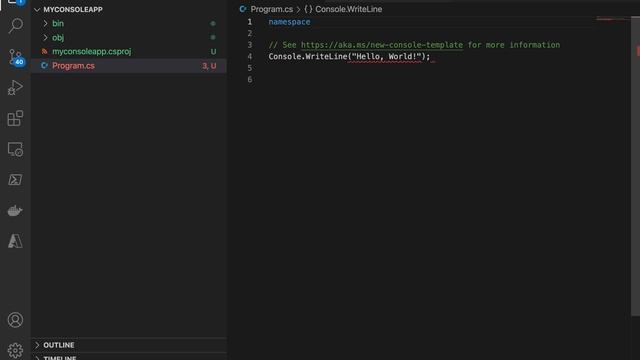
Task: Open the Manage settings gear
Action: [x=16, y=350]
